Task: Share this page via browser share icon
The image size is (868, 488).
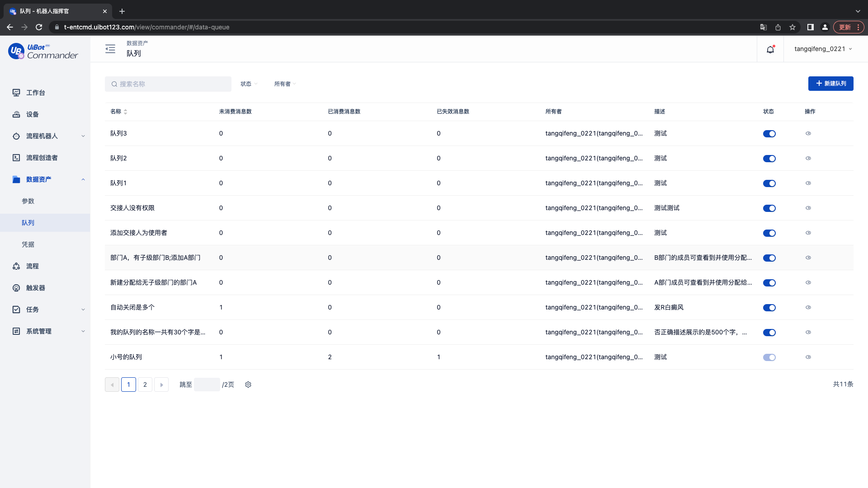Action: tap(778, 27)
